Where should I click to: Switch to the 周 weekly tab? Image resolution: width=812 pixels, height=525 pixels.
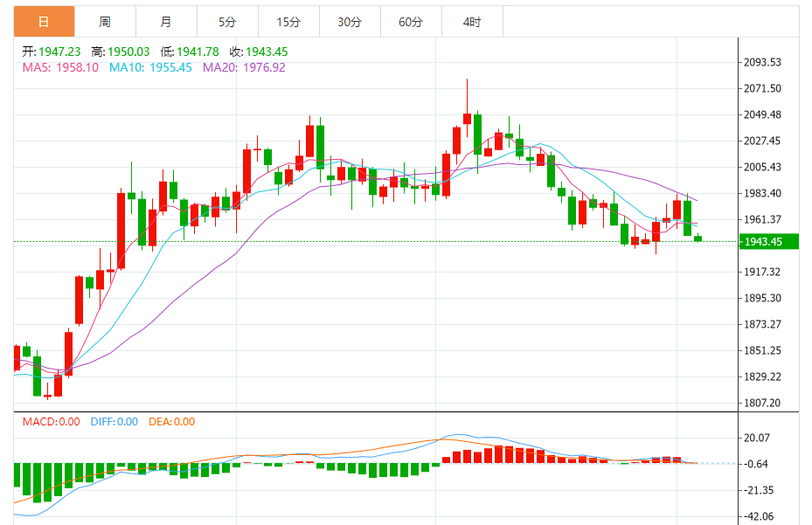click(x=105, y=22)
